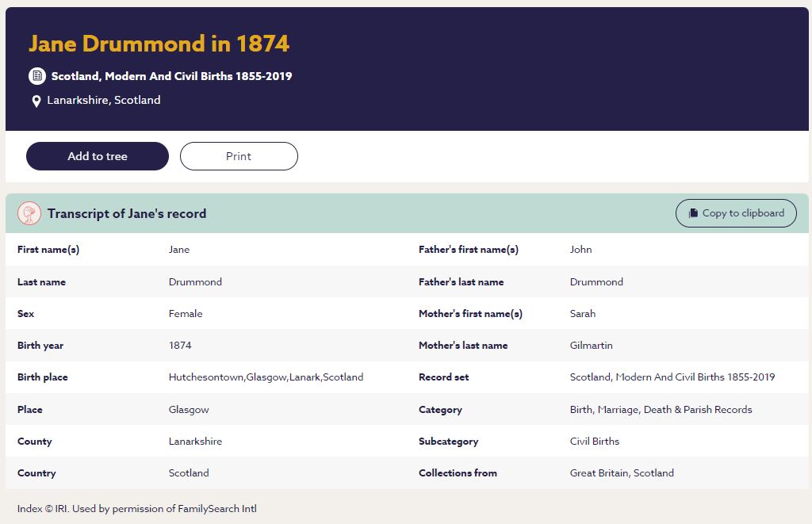Click the Copy to clipboard text label

743,213
